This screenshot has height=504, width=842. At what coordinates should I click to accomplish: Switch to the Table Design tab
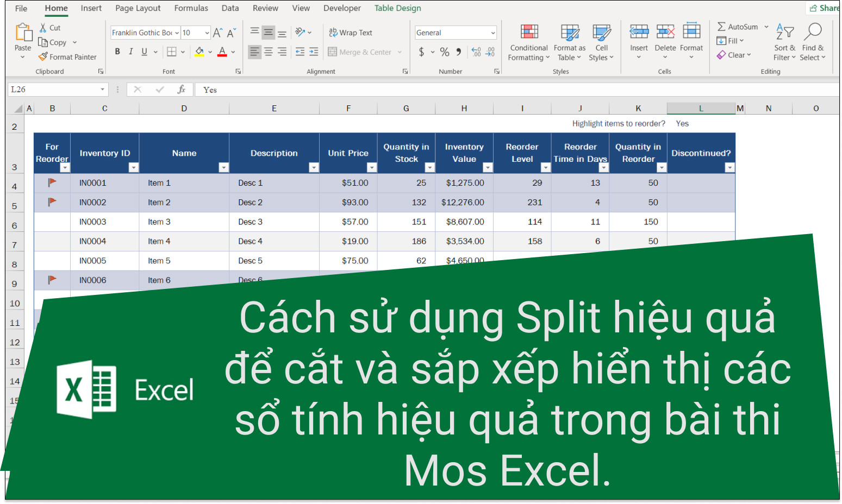[397, 8]
